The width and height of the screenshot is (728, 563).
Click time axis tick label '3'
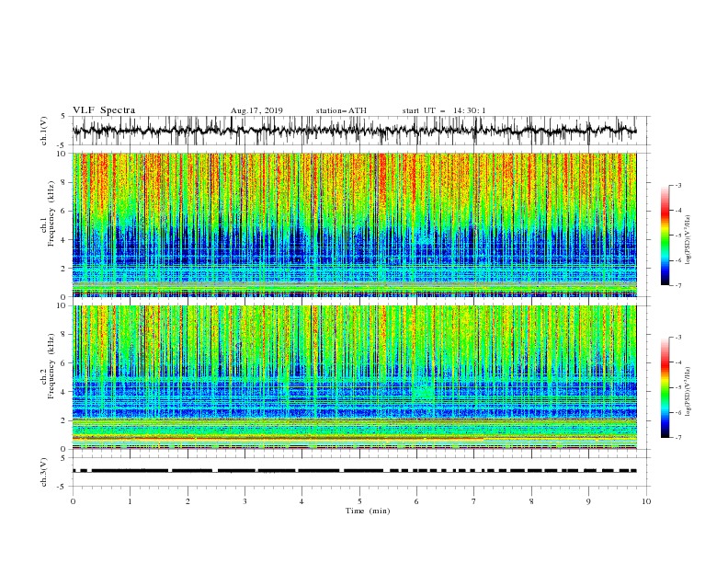245,501
